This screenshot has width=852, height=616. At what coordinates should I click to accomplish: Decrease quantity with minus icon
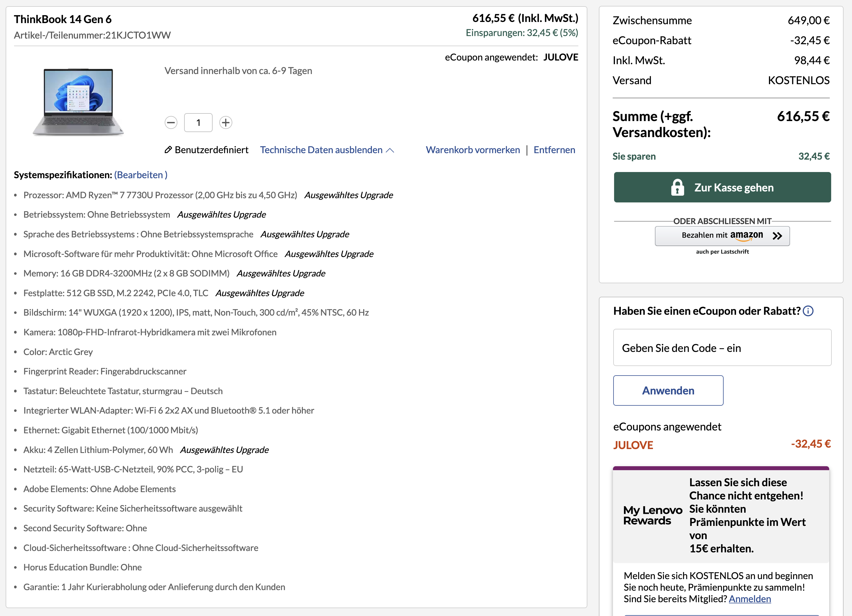tap(171, 122)
